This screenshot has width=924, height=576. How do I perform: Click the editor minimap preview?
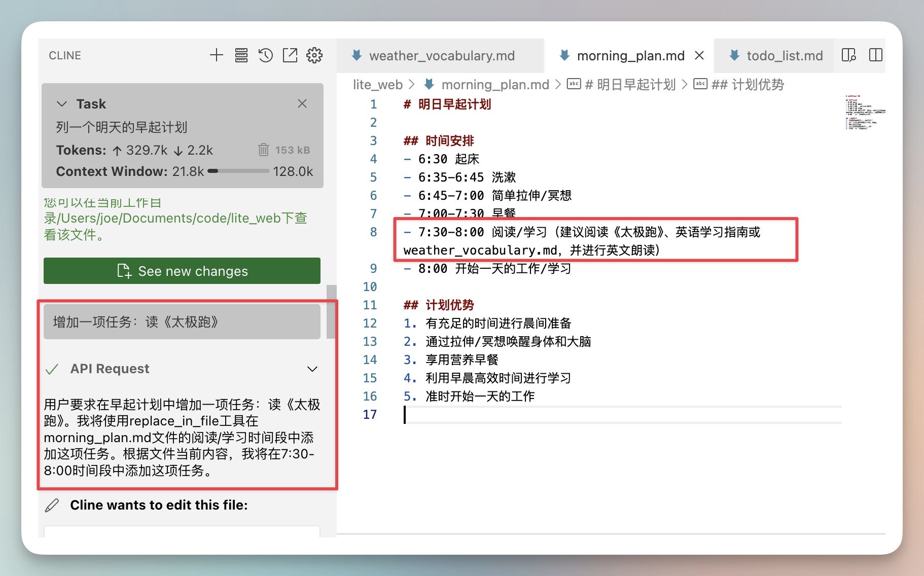(864, 113)
